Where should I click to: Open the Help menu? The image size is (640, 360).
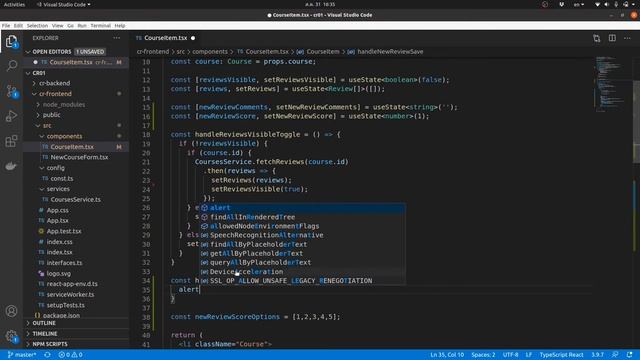pos(120,25)
